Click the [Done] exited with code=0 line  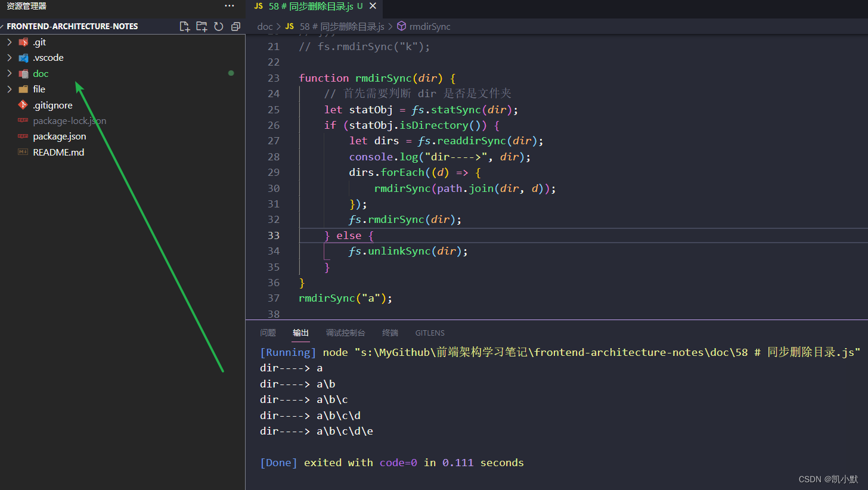(392, 463)
